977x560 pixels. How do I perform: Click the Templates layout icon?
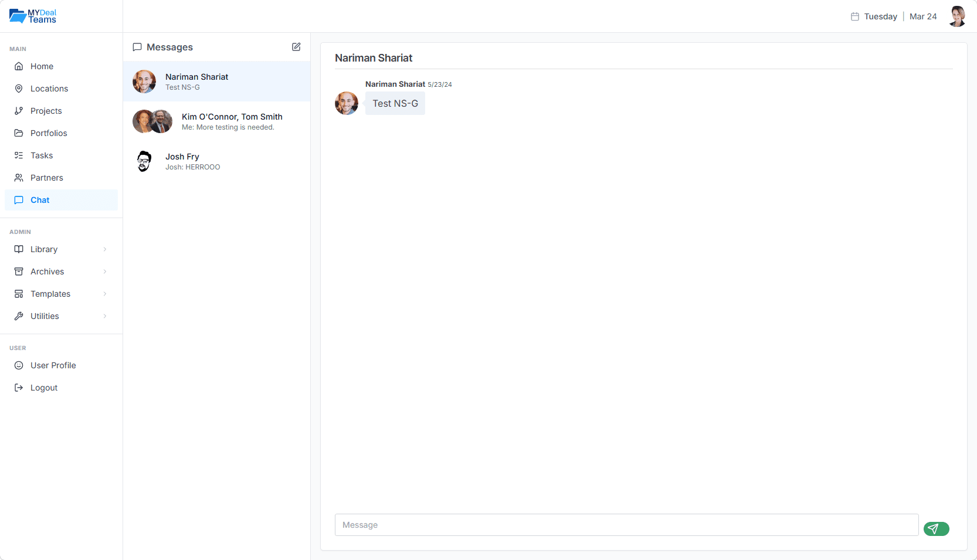tap(19, 294)
